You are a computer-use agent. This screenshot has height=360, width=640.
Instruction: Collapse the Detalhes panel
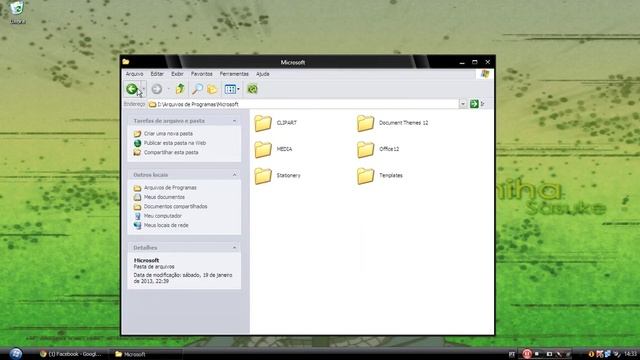pos(234,248)
